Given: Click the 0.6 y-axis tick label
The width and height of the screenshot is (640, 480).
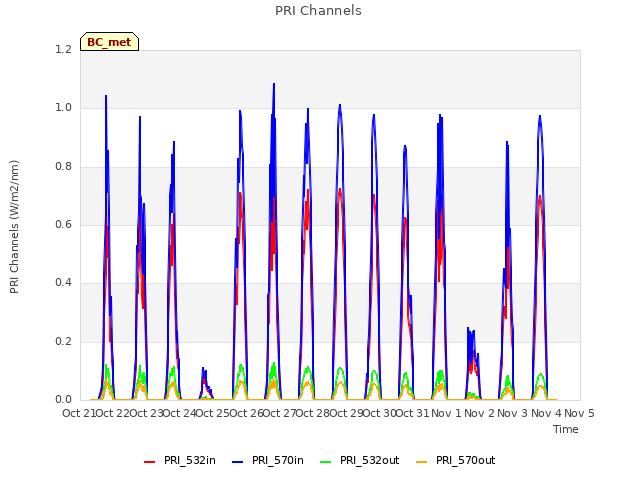Looking at the screenshot, I should (x=63, y=224).
